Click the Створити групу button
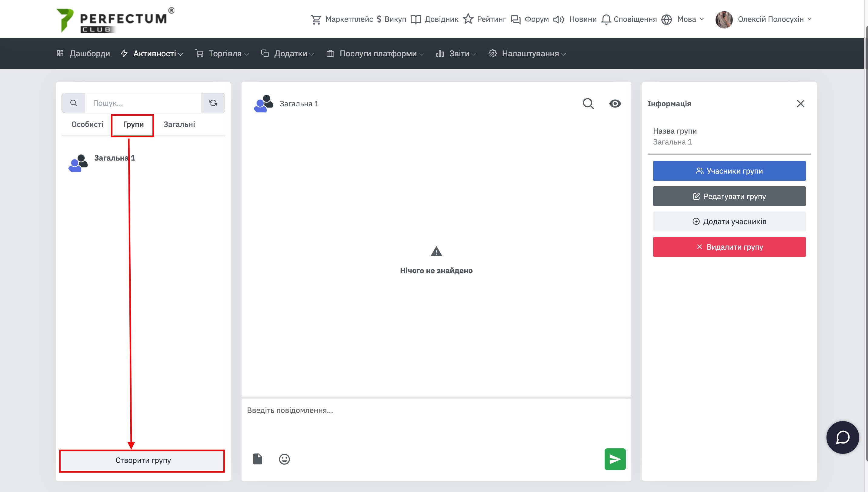This screenshot has width=868, height=492. point(143,460)
